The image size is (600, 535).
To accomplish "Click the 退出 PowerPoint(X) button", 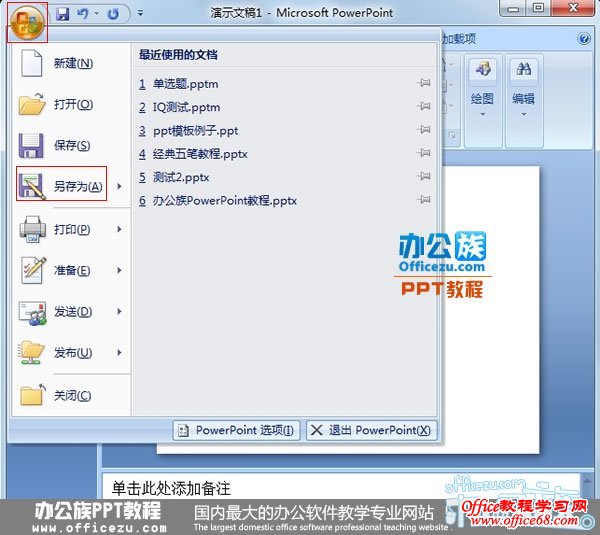I will click(x=371, y=430).
